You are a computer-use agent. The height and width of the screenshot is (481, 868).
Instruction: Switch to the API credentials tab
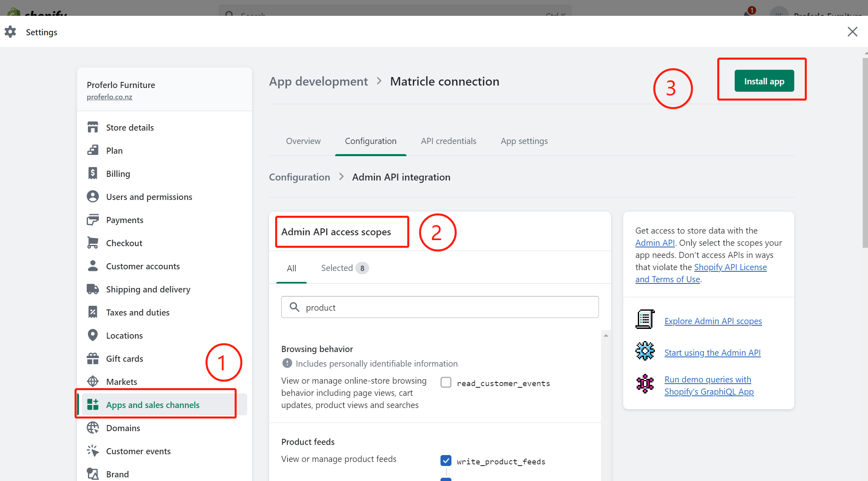(x=449, y=141)
